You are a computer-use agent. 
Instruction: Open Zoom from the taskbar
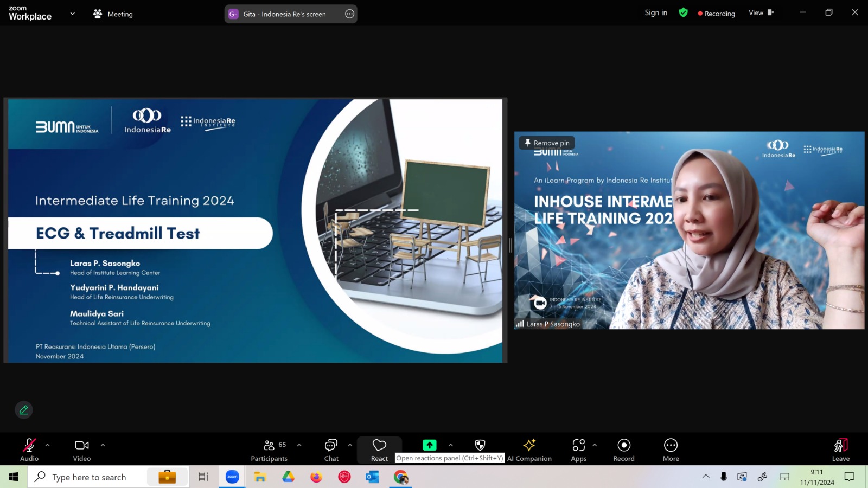(x=232, y=477)
